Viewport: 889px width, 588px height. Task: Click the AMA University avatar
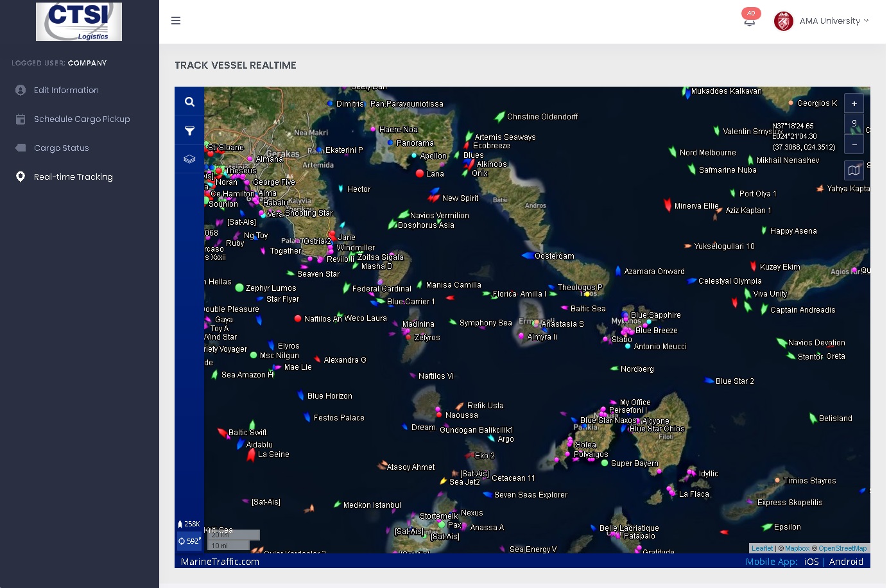click(783, 21)
